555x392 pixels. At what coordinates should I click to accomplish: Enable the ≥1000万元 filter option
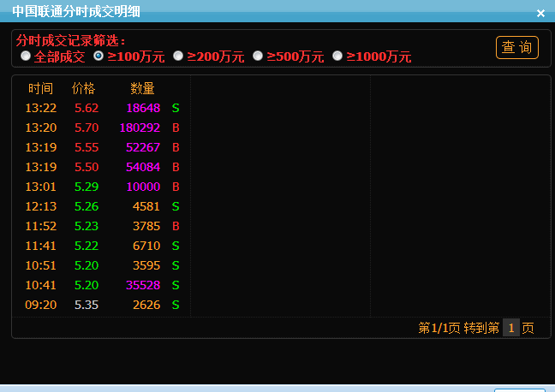tap(337, 56)
